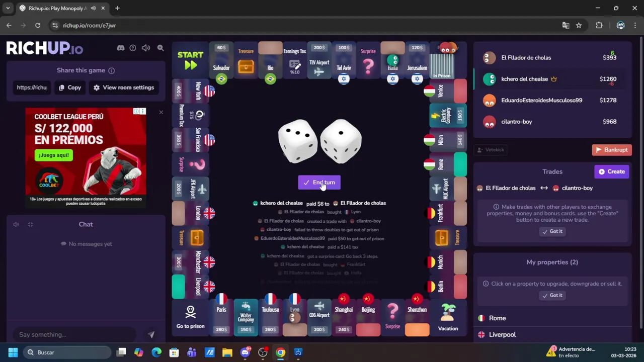Dismiss trades hint with Got it
Image resolution: width=644 pixels, height=362 pixels.
coord(552,231)
